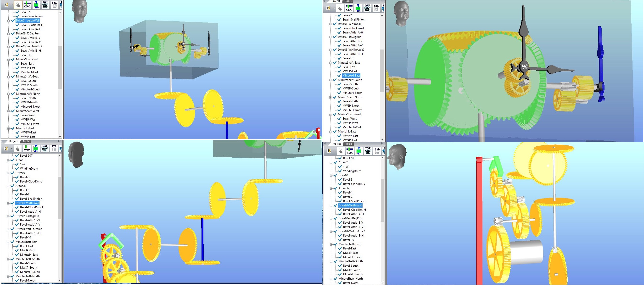Open Project tab in bottom-left panel
Screen dimensions: 644x287
pyautogui.click(x=13, y=141)
